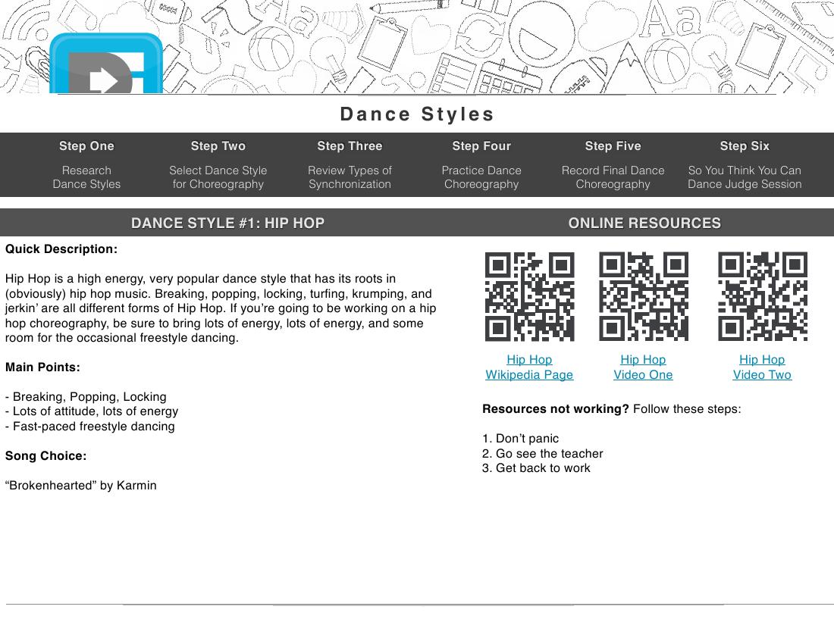The height and width of the screenshot is (644, 834).
Task: Go to Step One Research Dance Styles
Action: coord(86,164)
